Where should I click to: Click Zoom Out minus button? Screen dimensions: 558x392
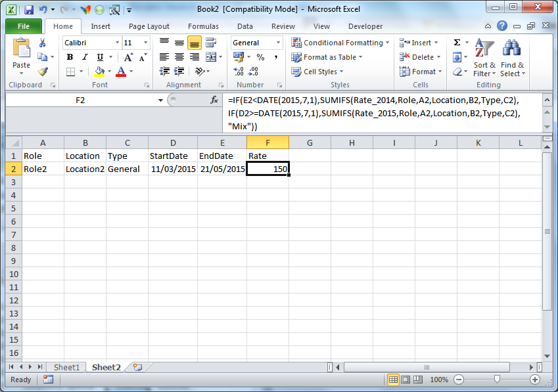tap(459, 380)
